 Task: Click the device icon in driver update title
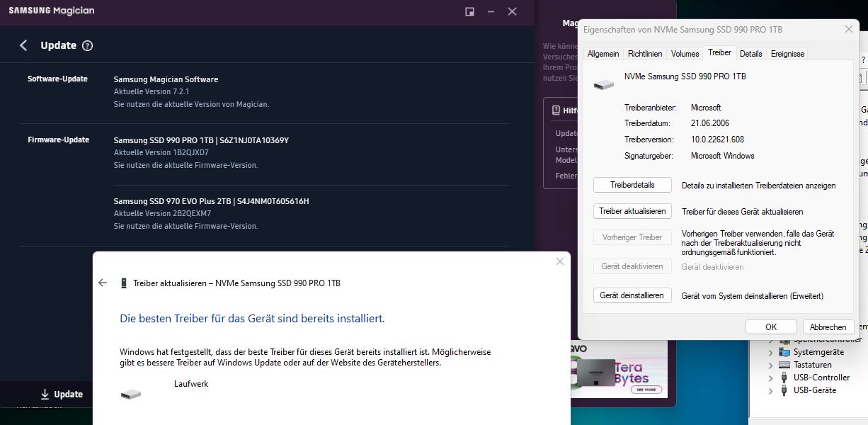(x=124, y=283)
